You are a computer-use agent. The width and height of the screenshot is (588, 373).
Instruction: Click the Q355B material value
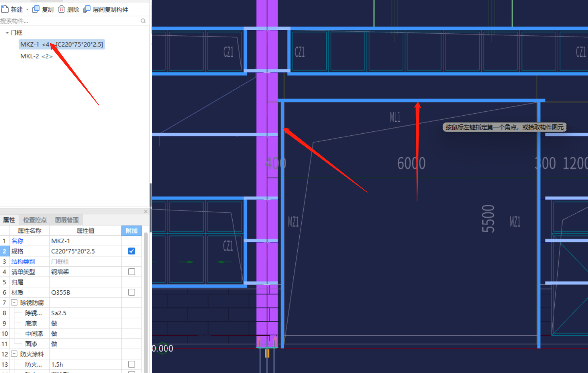(86, 292)
